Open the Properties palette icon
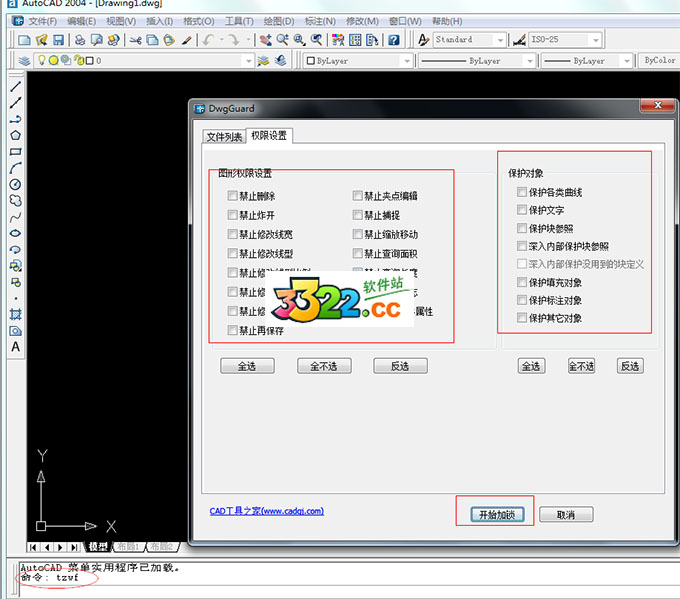This screenshot has height=599, width=680. (338, 40)
